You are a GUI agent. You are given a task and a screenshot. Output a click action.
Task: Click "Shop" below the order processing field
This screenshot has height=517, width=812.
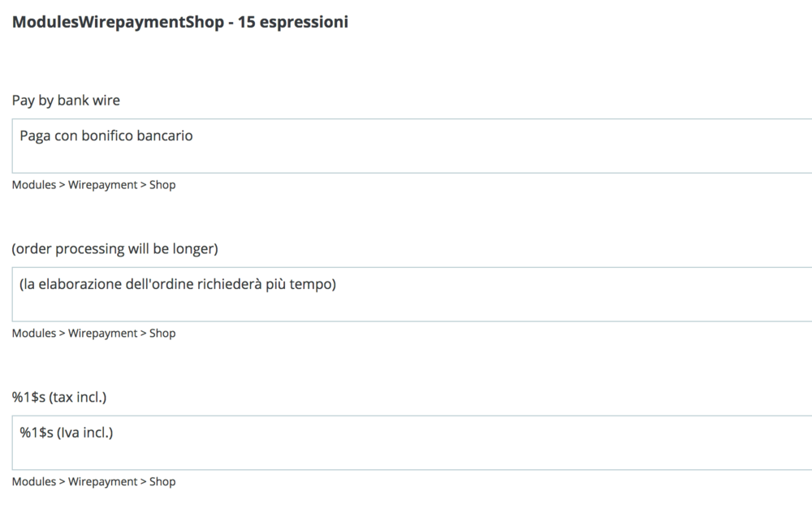pyautogui.click(x=162, y=333)
